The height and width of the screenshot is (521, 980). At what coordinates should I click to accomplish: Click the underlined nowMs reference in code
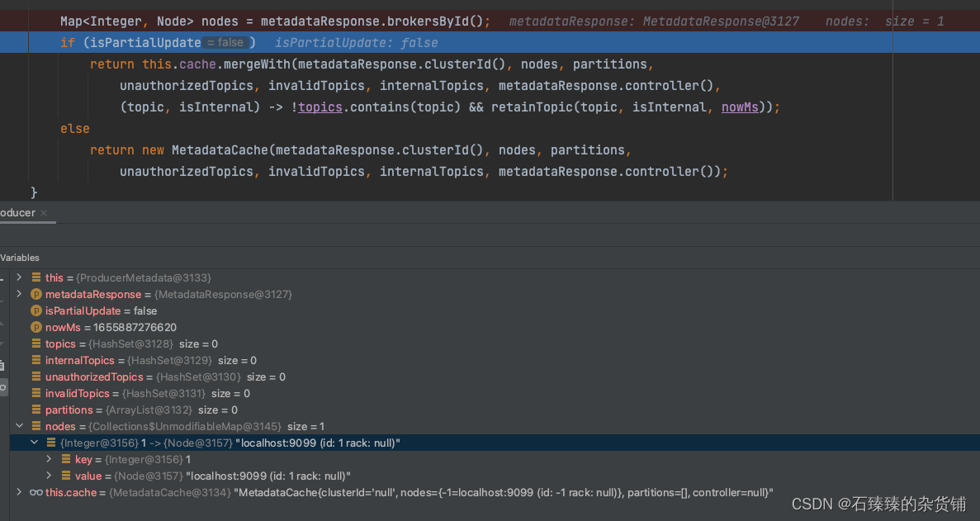click(740, 107)
